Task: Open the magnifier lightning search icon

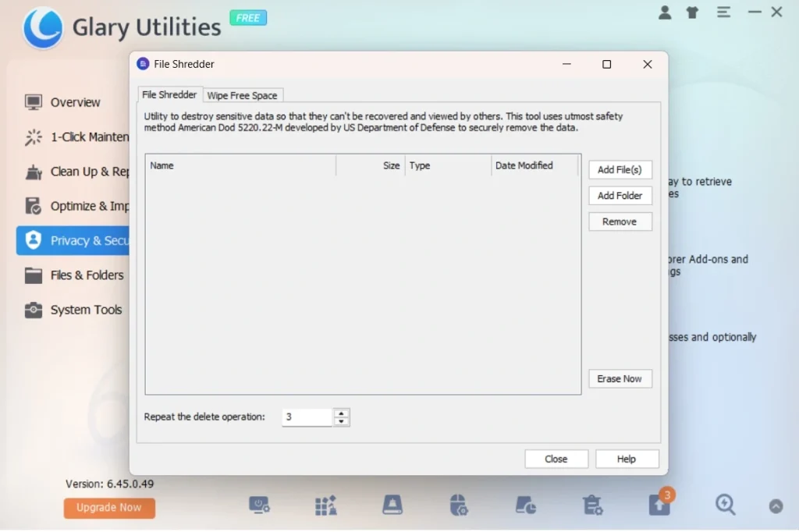Action: (x=725, y=505)
